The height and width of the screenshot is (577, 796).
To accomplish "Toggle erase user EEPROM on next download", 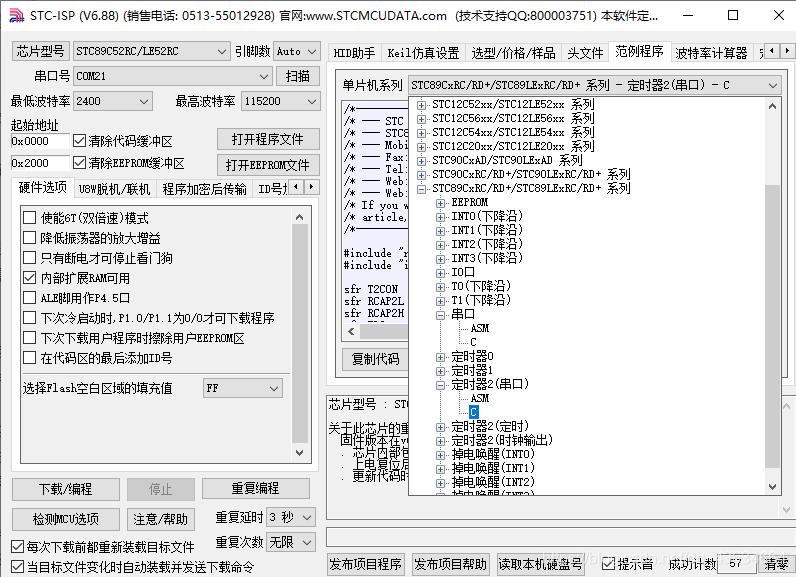I will (29, 337).
